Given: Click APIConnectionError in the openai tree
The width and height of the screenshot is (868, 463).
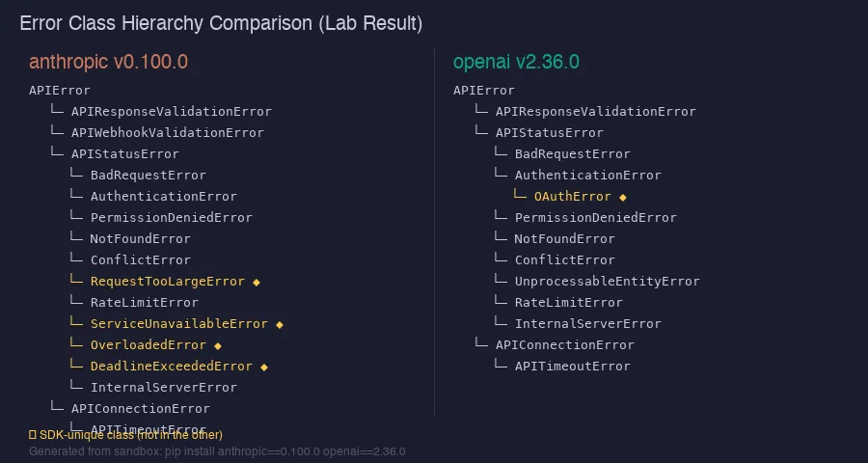Looking at the screenshot, I should click(564, 344).
